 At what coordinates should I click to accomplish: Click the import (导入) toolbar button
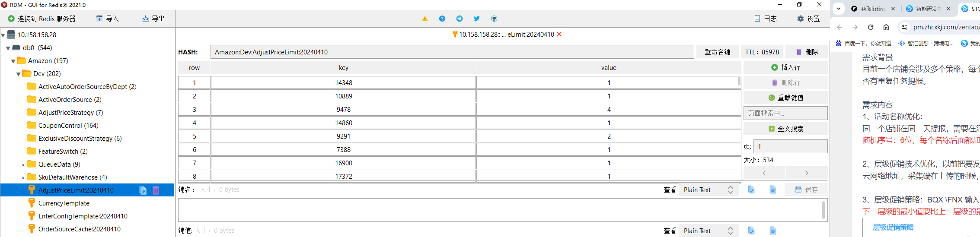107,19
